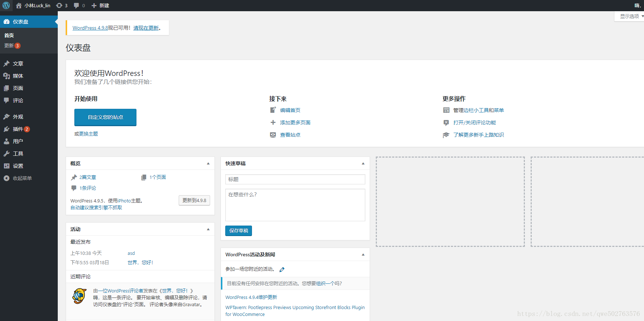644x321 pixels.
Task: Open the WordPress logo menu
Action: coord(6,5)
